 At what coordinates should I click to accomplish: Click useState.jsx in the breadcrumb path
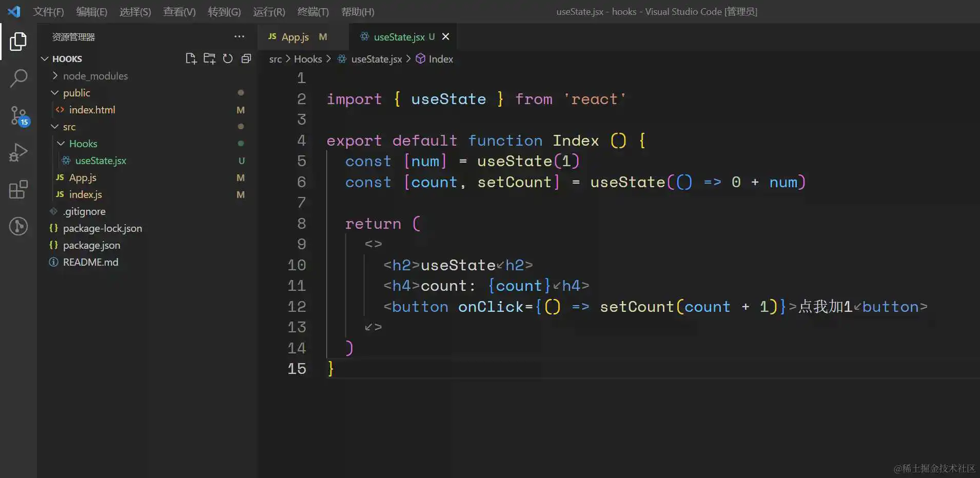click(377, 58)
